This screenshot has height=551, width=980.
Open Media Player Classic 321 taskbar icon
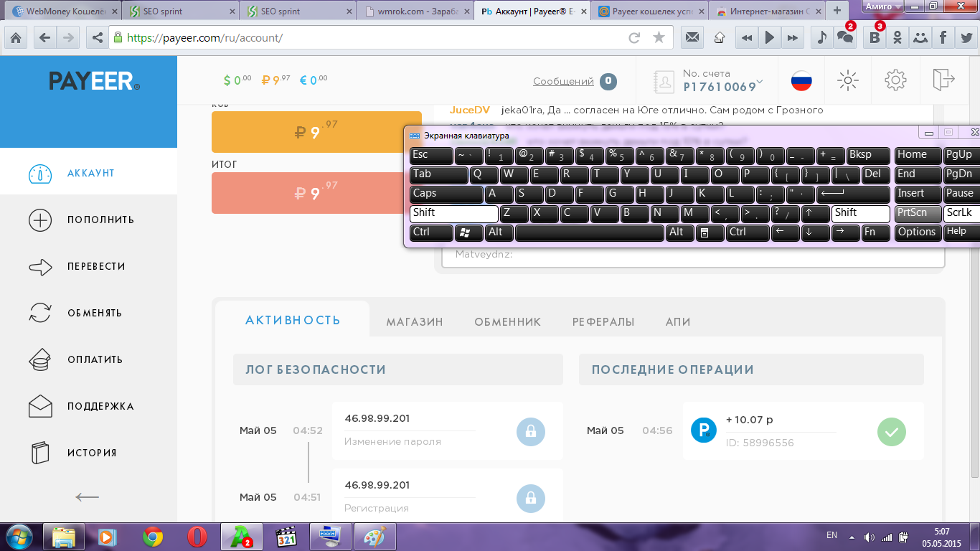pos(286,537)
